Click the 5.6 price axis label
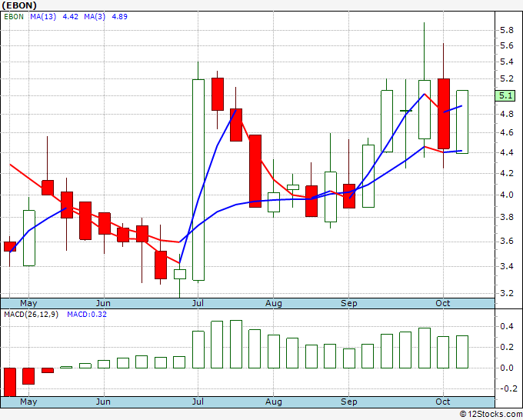Viewport: 523px width, 420px height. click(x=507, y=45)
